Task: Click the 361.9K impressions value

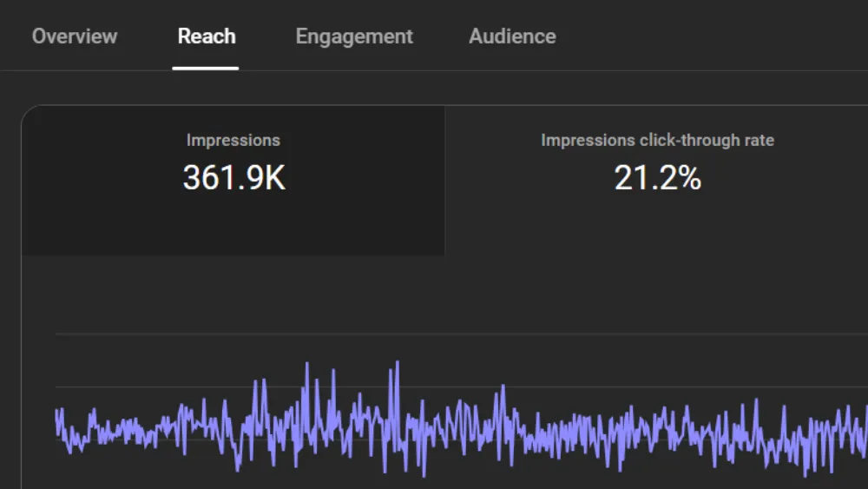Action: tap(233, 178)
